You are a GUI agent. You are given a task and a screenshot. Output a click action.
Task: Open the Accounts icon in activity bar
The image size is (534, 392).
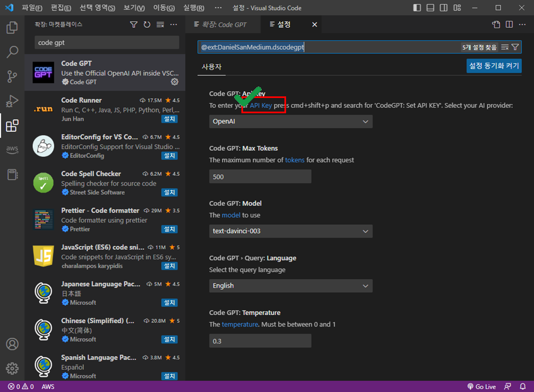coord(12,344)
